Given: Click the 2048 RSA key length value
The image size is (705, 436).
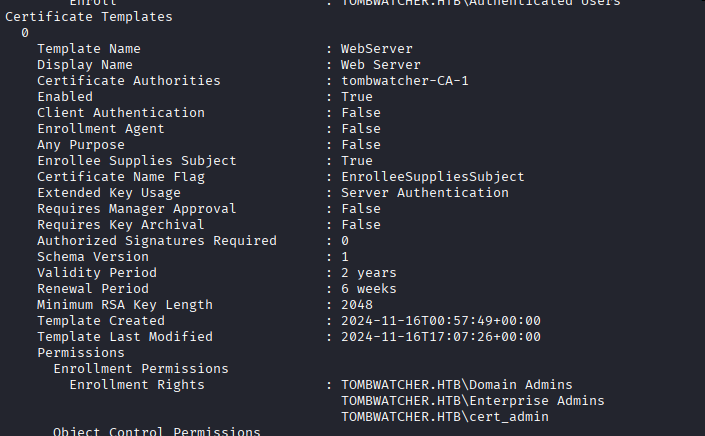Looking at the screenshot, I should 356,305.
